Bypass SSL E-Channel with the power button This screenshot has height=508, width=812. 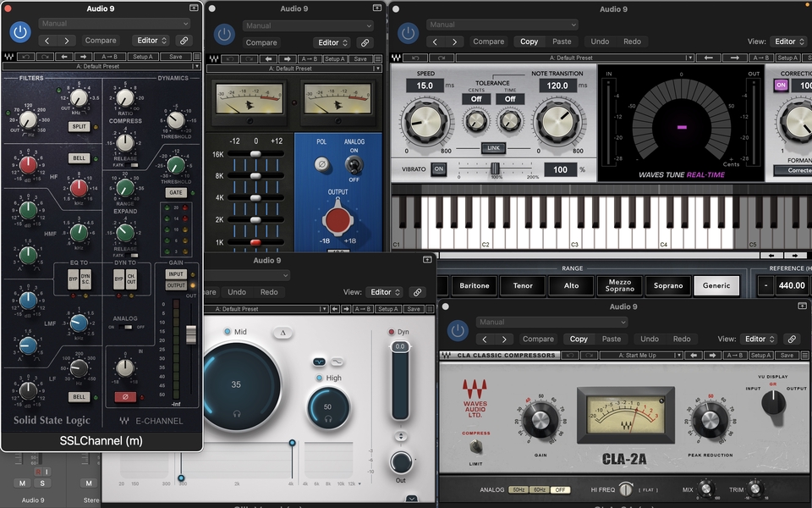pyautogui.click(x=20, y=33)
